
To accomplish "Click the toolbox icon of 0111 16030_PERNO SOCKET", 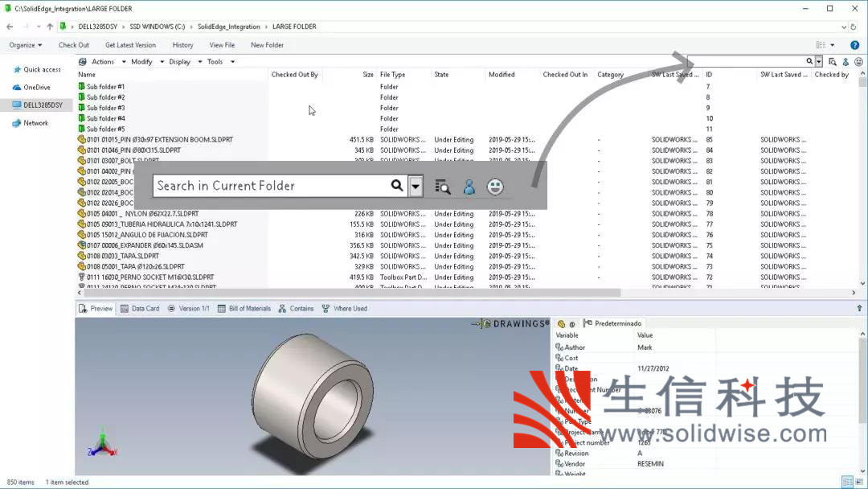I will pos(81,277).
